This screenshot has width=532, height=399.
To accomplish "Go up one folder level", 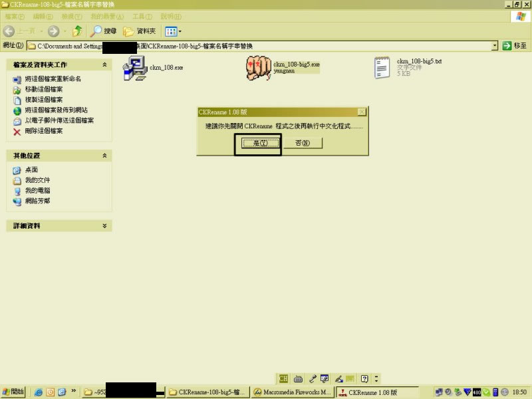I will 78,31.
